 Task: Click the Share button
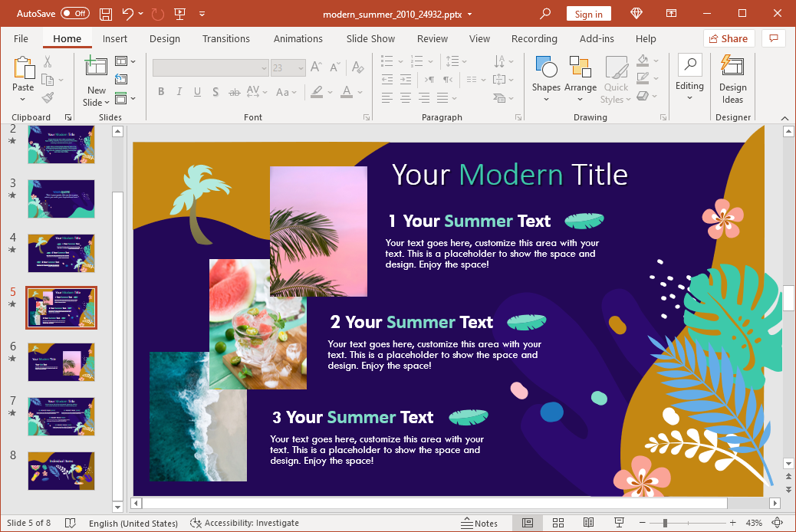point(729,38)
